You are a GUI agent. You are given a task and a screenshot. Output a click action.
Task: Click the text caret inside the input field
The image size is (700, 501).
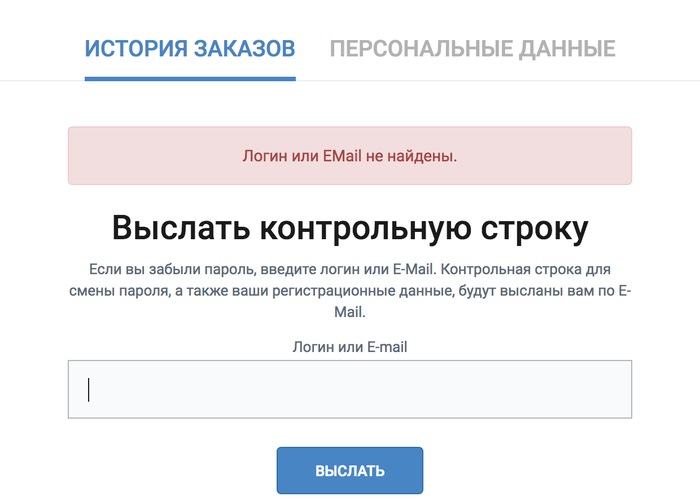[89, 389]
